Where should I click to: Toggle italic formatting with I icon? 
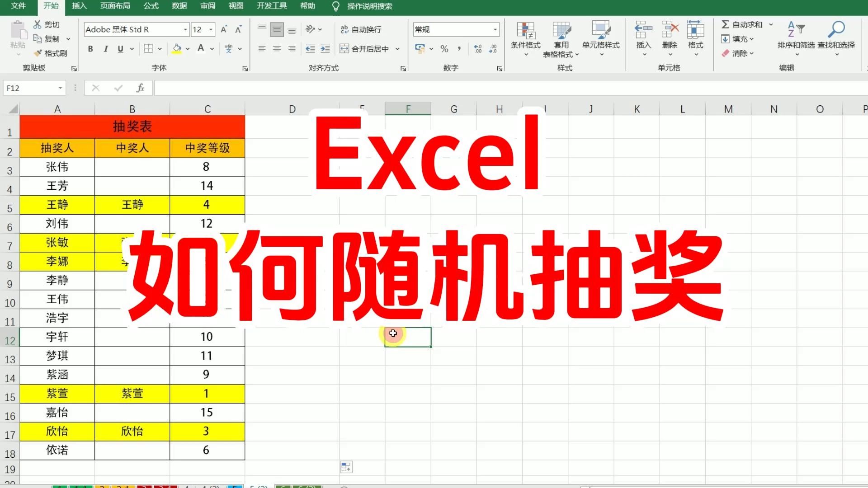coord(105,48)
